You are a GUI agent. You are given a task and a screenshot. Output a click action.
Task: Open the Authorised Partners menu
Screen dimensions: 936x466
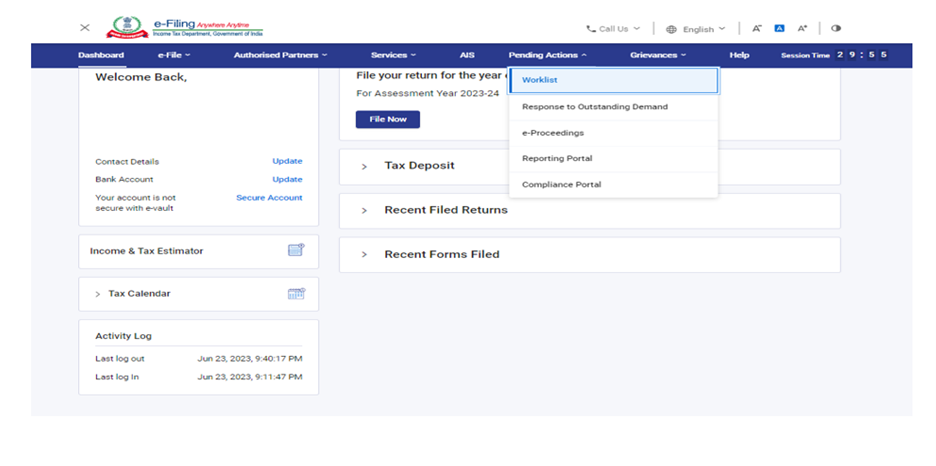pos(280,55)
